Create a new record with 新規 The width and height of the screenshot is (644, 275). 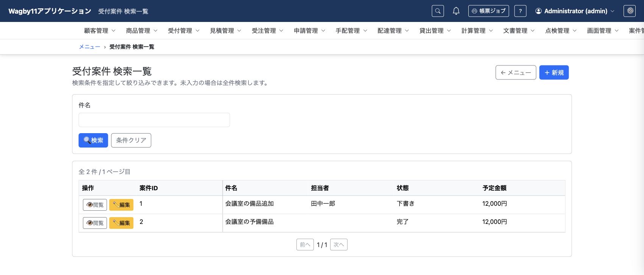coord(554,73)
